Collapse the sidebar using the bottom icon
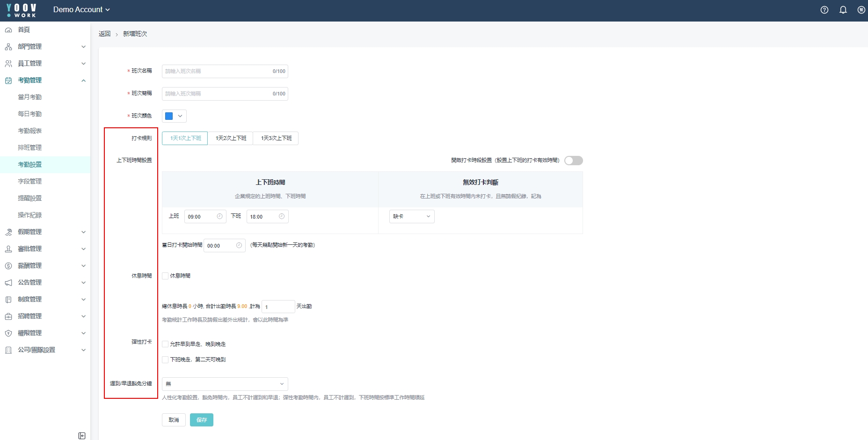This screenshot has width=868, height=440. pos(82,436)
